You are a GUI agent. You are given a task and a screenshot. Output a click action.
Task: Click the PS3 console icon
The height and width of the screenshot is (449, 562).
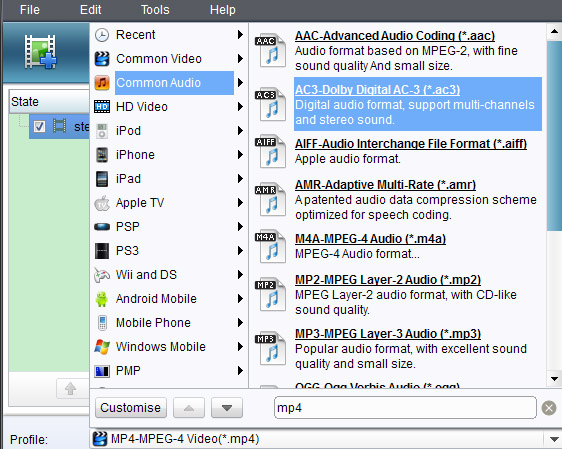[102, 251]
